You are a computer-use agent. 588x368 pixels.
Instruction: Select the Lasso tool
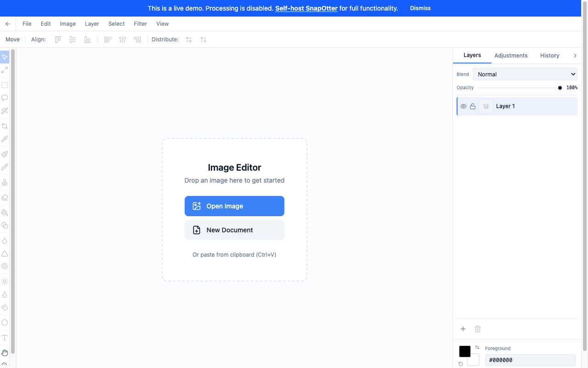click(5, 98)
